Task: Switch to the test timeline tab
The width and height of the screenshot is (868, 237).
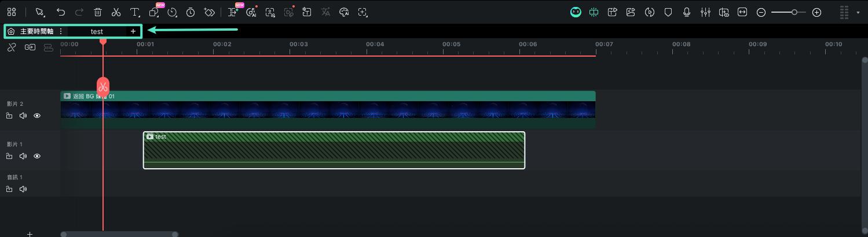Action: [97, 31]
